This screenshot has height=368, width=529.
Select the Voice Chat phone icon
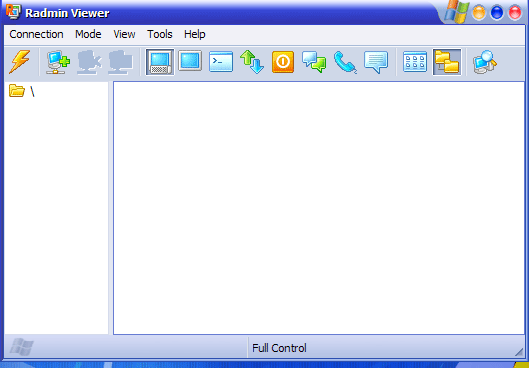pos(345,62)
